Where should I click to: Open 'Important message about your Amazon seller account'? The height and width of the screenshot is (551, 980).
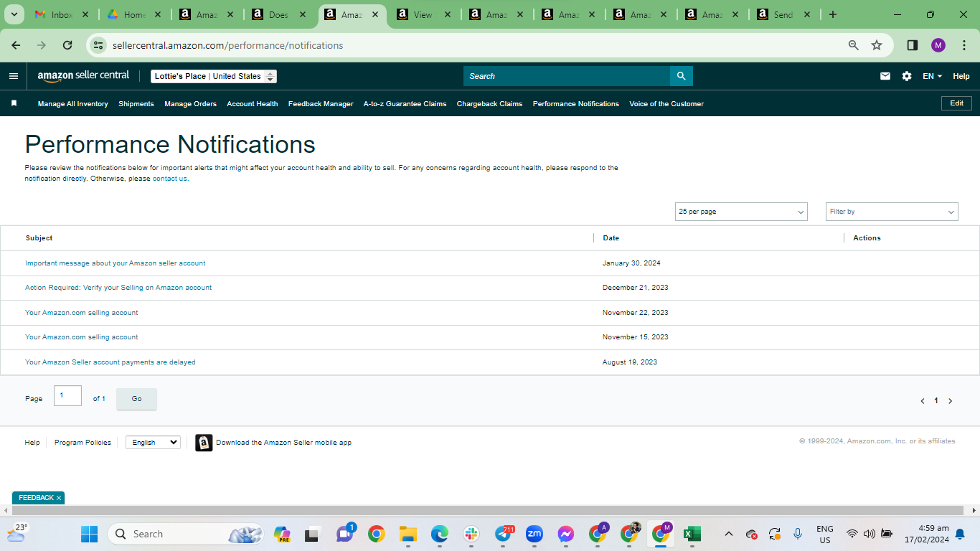pyautogui.click(x=116, y=263)
